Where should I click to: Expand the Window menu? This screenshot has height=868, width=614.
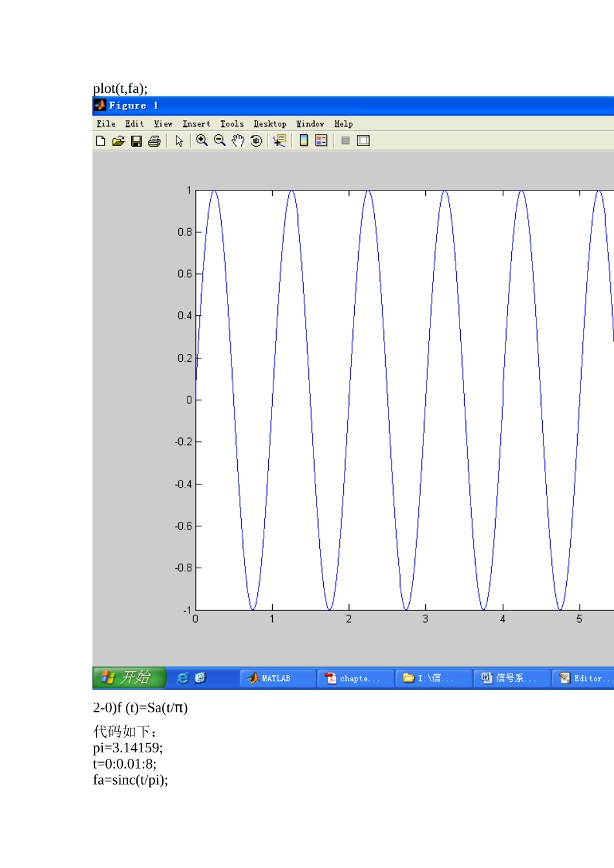[x=310, y=124]
